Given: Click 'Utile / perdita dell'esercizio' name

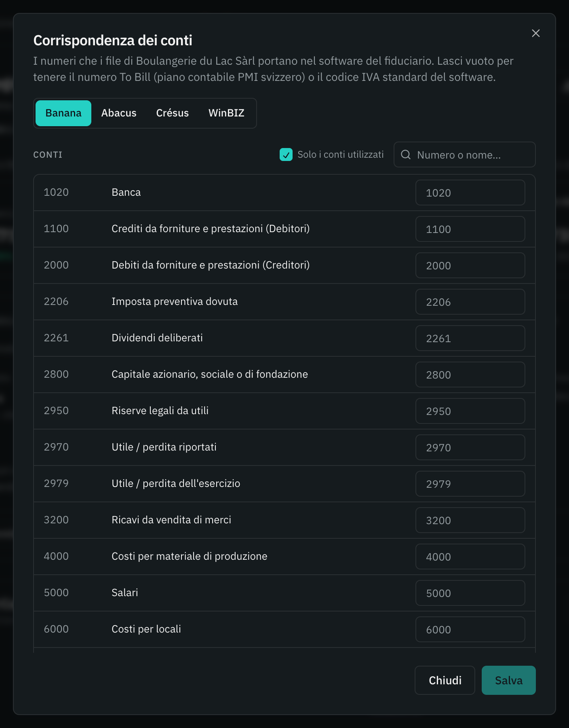Looking at the screenshot, I should [176, 483].
